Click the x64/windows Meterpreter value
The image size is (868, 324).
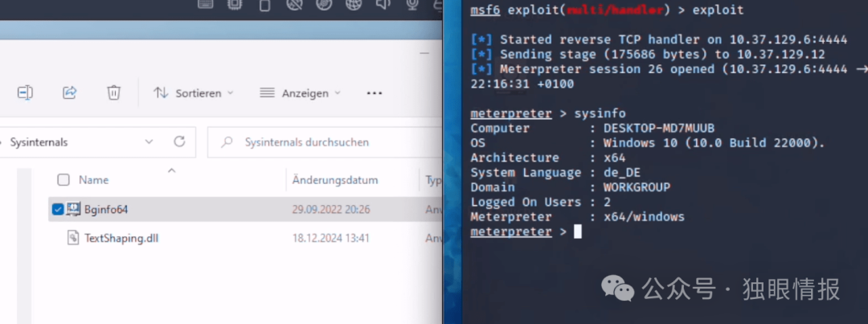[644, 216]
